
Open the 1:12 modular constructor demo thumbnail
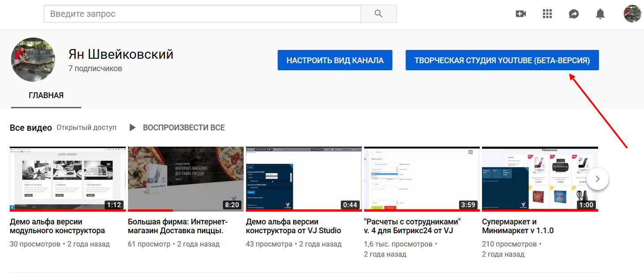[68, 179]
